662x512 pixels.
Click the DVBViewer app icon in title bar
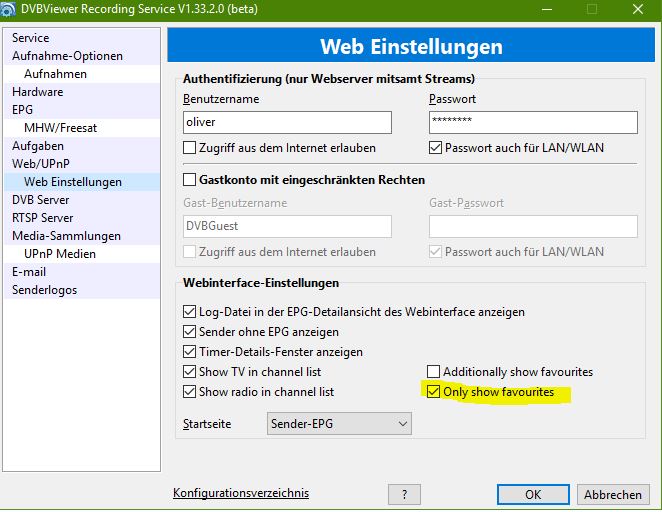(x=8, y=9)
